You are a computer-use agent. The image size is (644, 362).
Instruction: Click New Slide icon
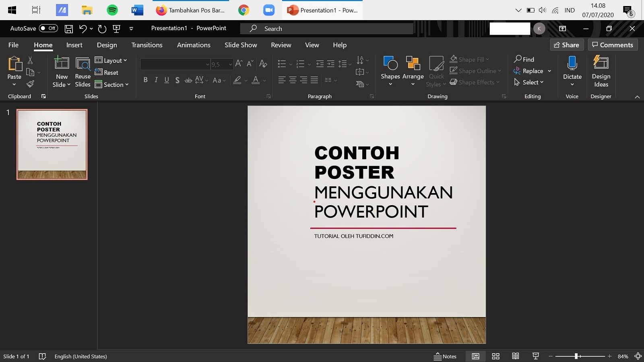tap(62, 63)
